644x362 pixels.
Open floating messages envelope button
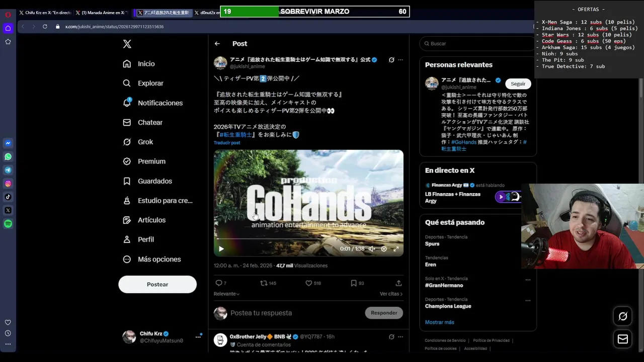[623, 339]
